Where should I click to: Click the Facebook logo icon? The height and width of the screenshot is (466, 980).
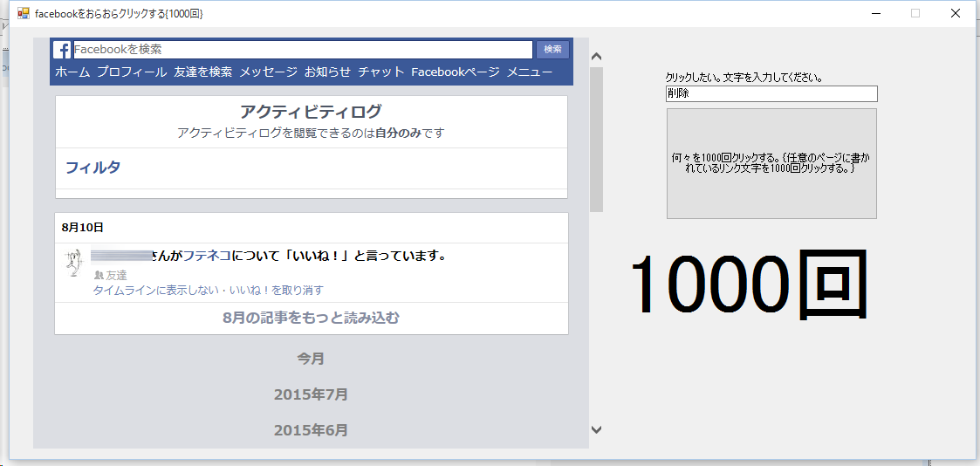point(62,50)
